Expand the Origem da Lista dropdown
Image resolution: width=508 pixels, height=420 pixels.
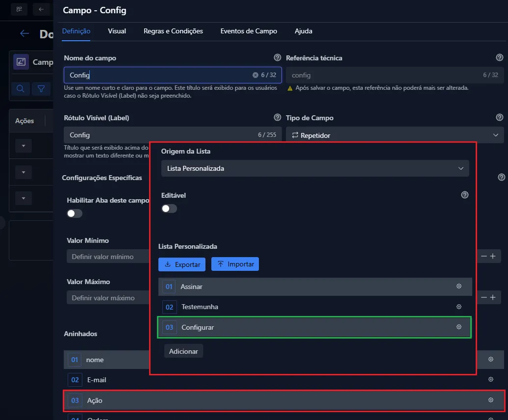315,168
